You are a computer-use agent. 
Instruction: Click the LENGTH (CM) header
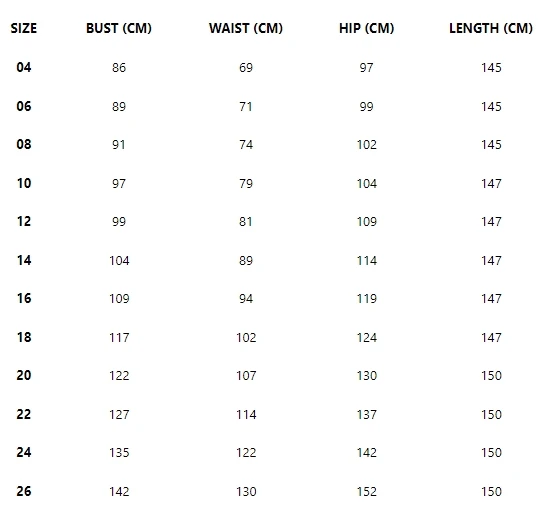(x=491, y=28)
